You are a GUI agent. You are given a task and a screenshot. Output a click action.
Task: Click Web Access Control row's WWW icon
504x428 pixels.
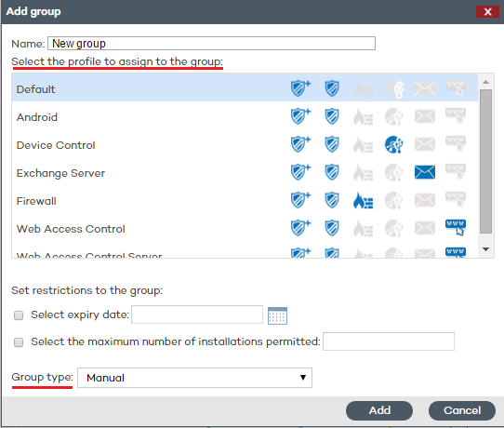point(456,228)
